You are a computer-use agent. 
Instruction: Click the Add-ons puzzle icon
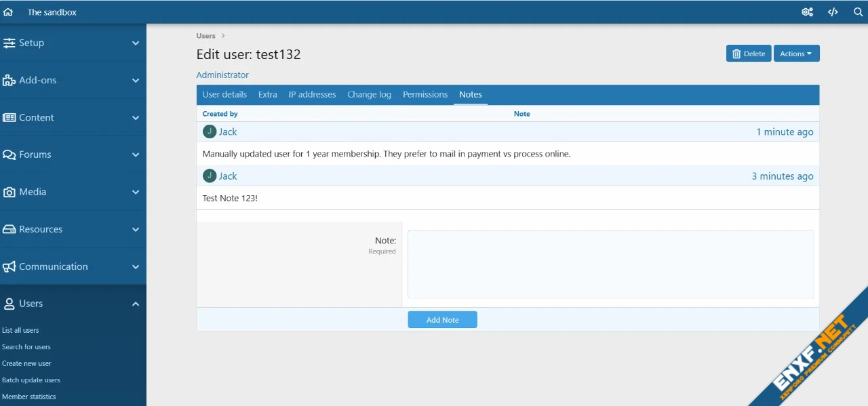[9, 80]
